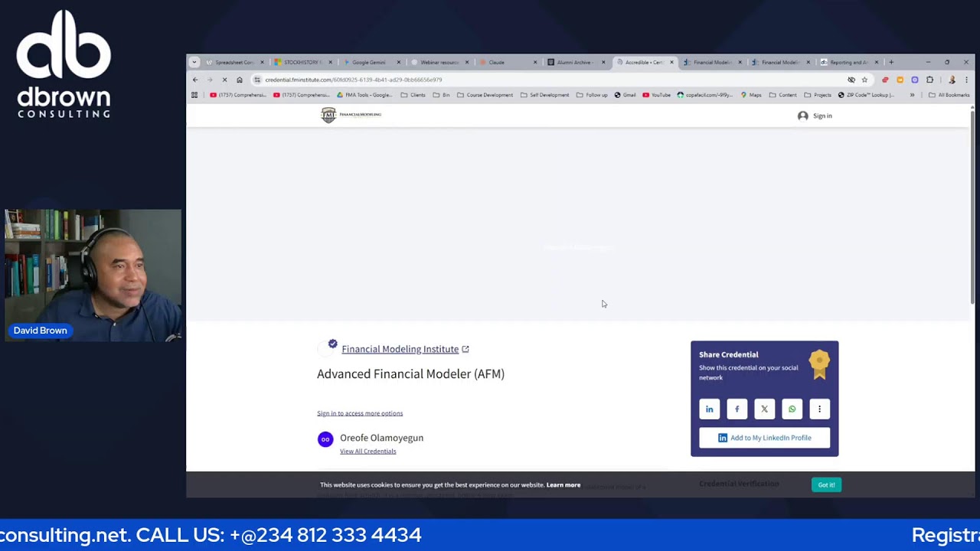
Task: Click browser Back arrow
Action: point(195,80)
